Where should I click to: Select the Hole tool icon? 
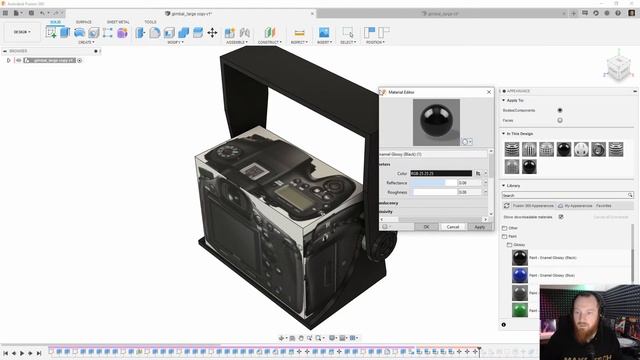tap(93, 32)
